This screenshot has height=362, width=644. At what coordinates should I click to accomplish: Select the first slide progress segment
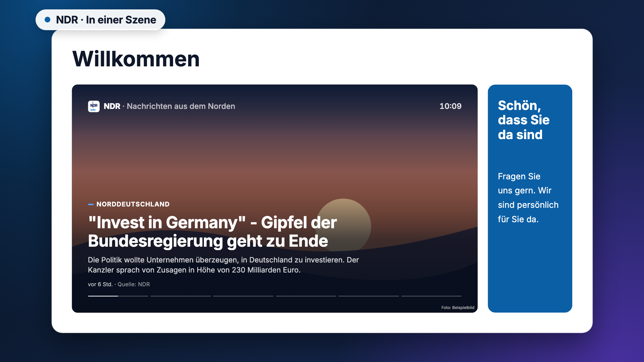click(118, 296)
